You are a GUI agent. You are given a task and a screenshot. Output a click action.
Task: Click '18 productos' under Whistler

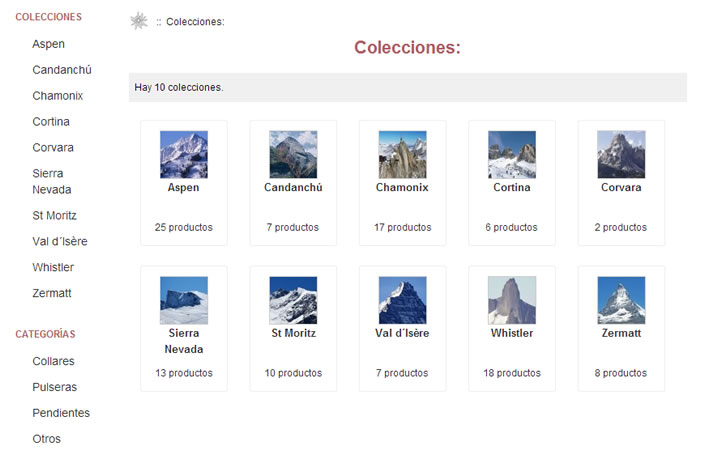pyautogui.click(x=512, y=373)
